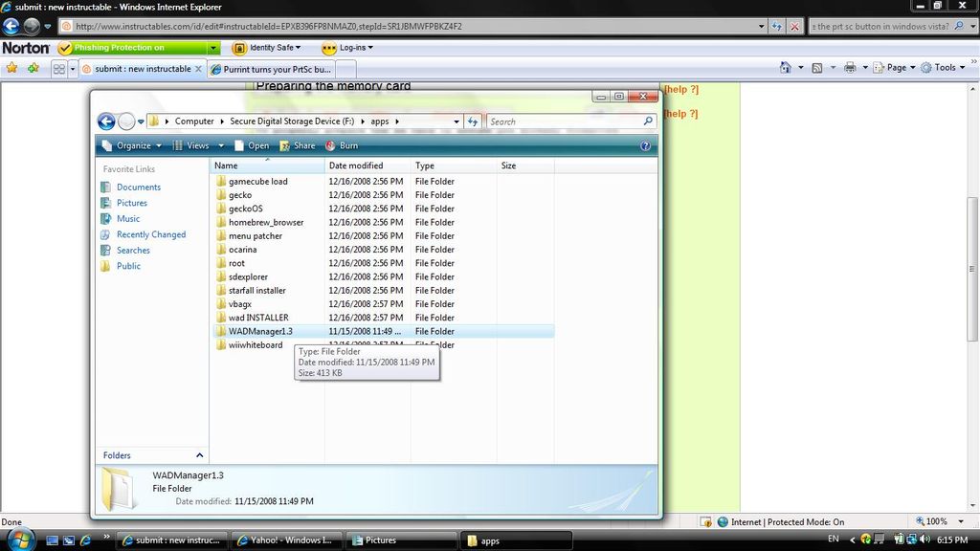Click the volume icon in the system tray
The width and height of the screenshot is (980, 551).
[x=924, y=540]
